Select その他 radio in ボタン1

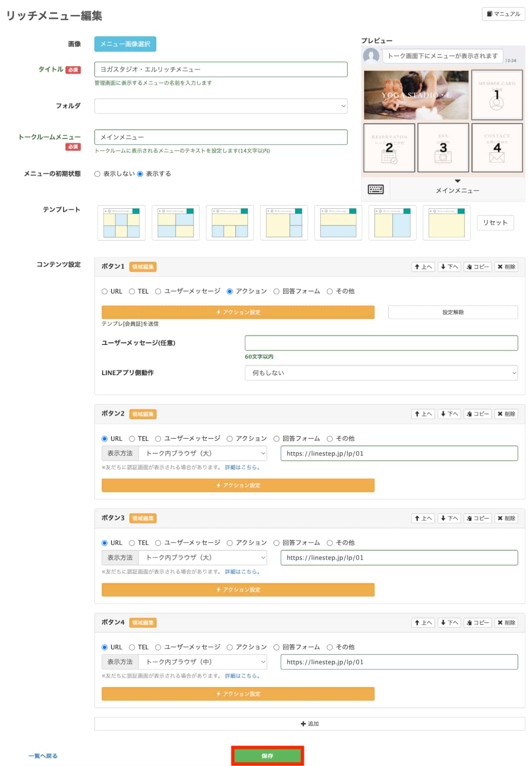[x=329, y=292]
